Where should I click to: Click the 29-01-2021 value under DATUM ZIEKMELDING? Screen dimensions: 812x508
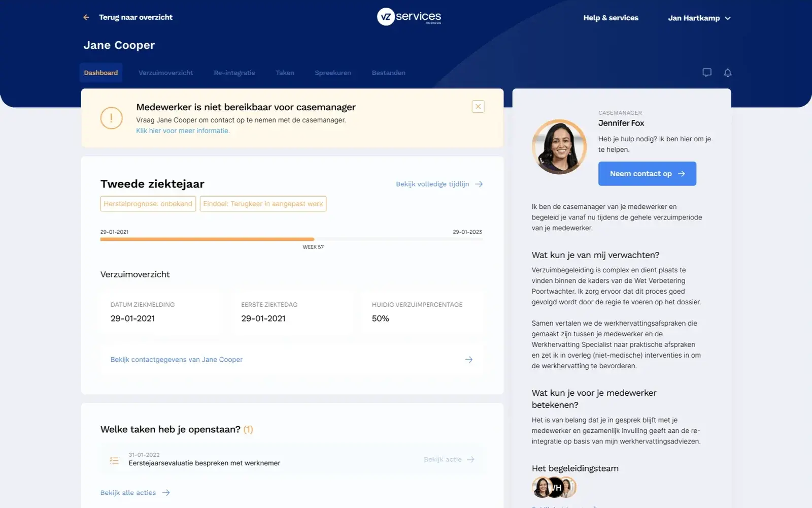(132, 319)
